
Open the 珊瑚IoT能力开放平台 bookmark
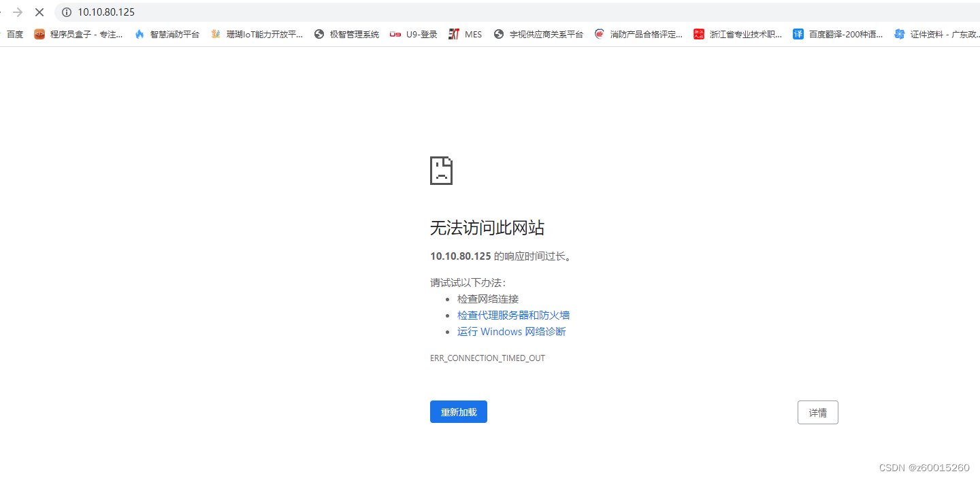(257, 34)
